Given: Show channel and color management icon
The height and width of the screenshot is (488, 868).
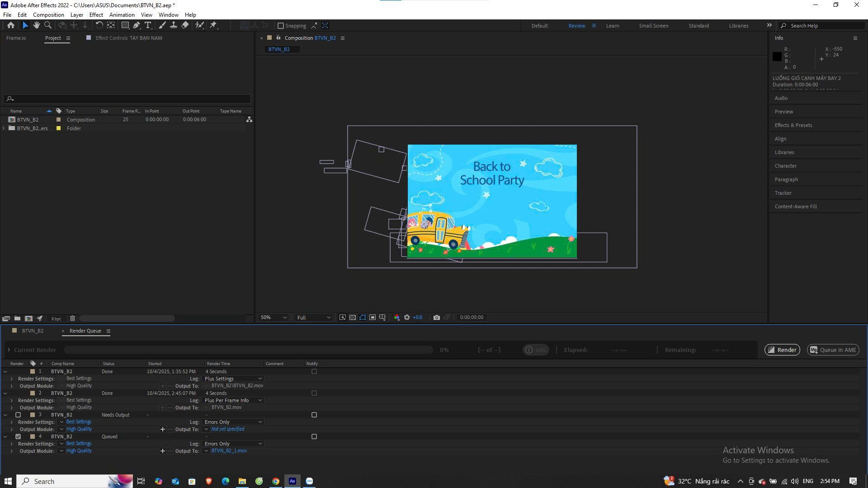Looking at the screenshot, I should (x=396, y=318).
